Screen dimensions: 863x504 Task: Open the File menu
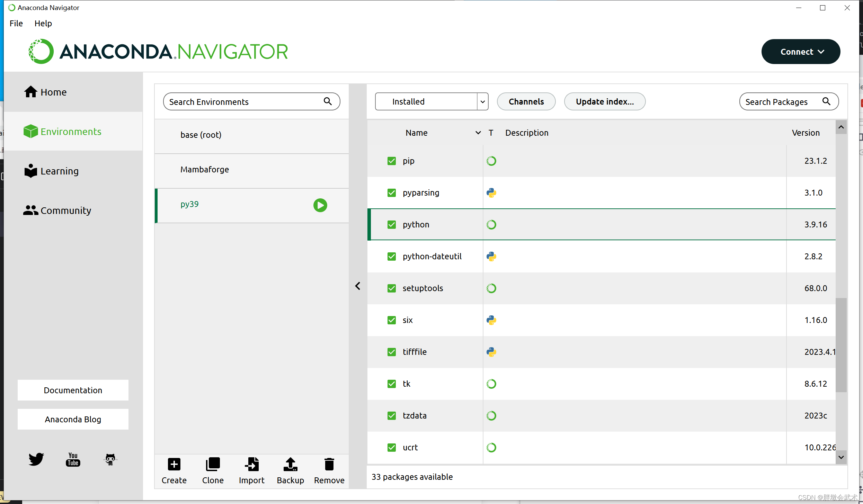point(16,23)
